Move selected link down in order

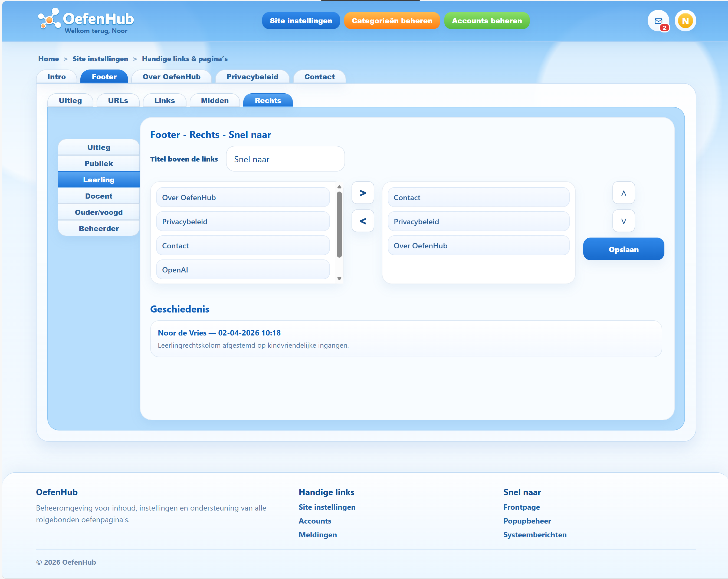point(623,221)
